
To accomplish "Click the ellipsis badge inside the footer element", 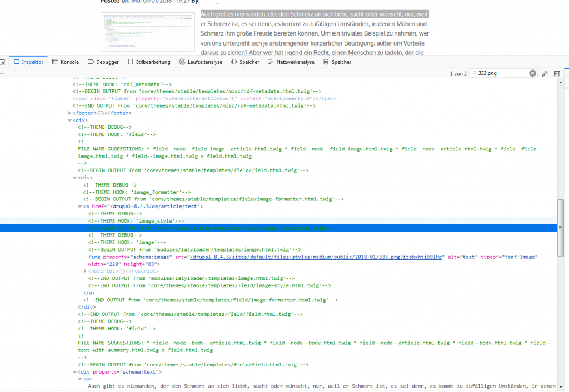I will click(x=100, y=113).
